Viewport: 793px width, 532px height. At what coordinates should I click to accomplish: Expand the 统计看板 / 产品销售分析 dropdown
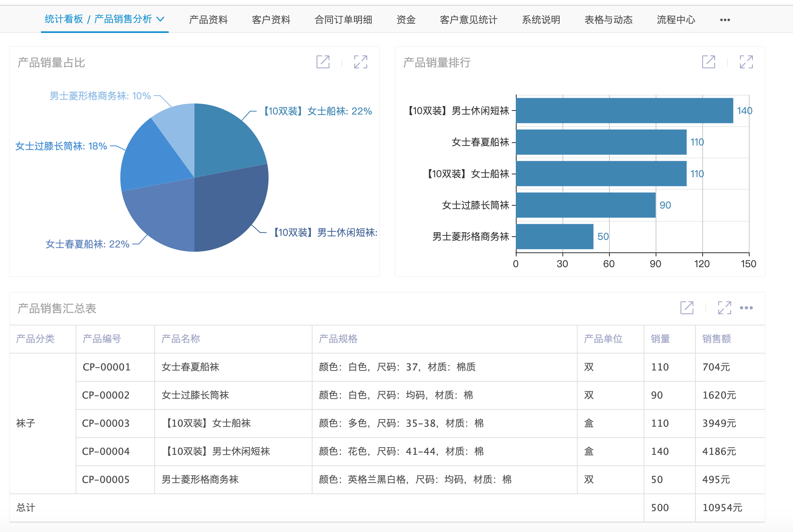pyautogui.click(x=160, y=19)
